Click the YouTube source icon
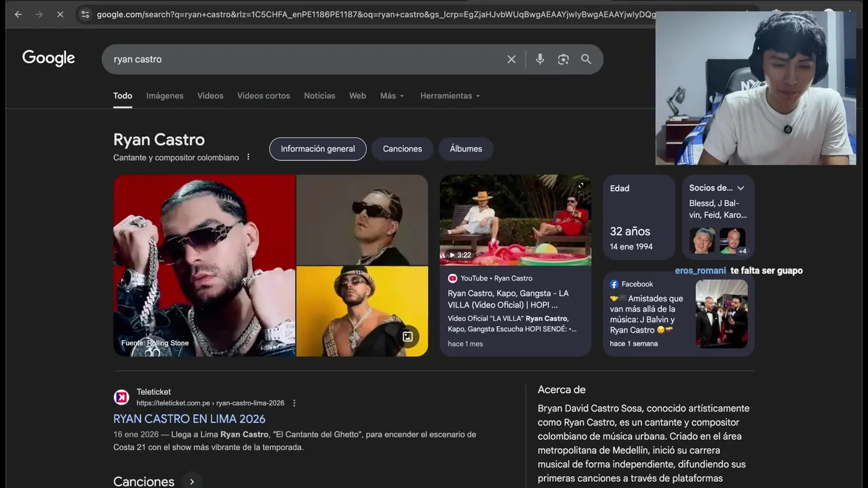This screenshot has height=488, width=868. point(452,279)
